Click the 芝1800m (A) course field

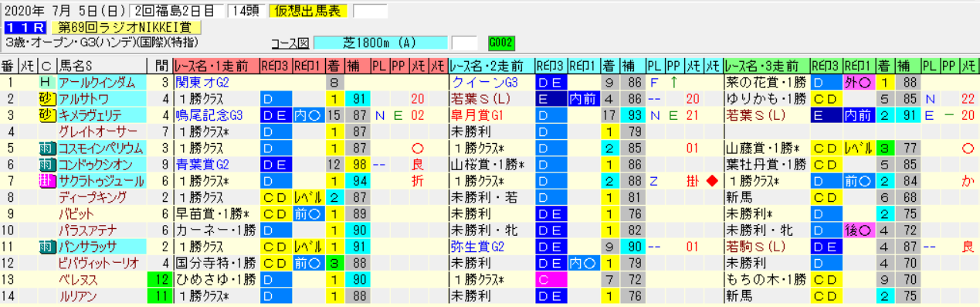[x=381, y=43]
